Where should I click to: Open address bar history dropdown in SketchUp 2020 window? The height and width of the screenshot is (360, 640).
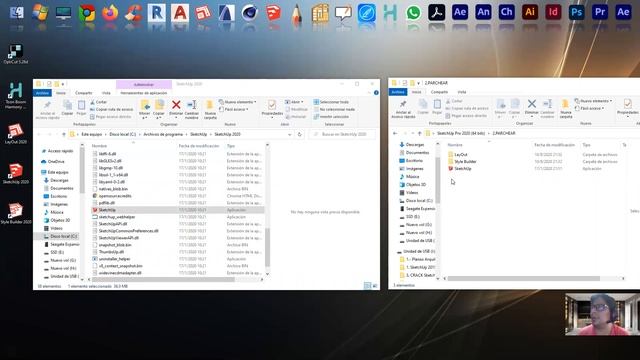coord(290,134)
